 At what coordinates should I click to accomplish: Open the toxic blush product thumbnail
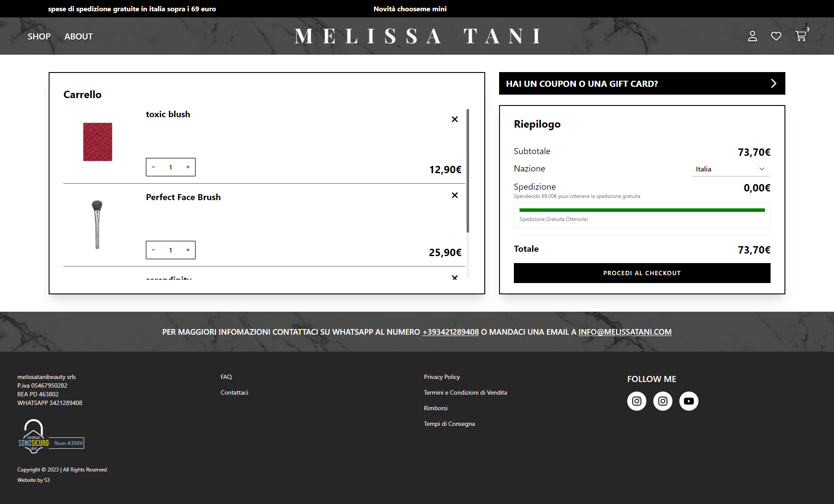click(x=98, y=142)
